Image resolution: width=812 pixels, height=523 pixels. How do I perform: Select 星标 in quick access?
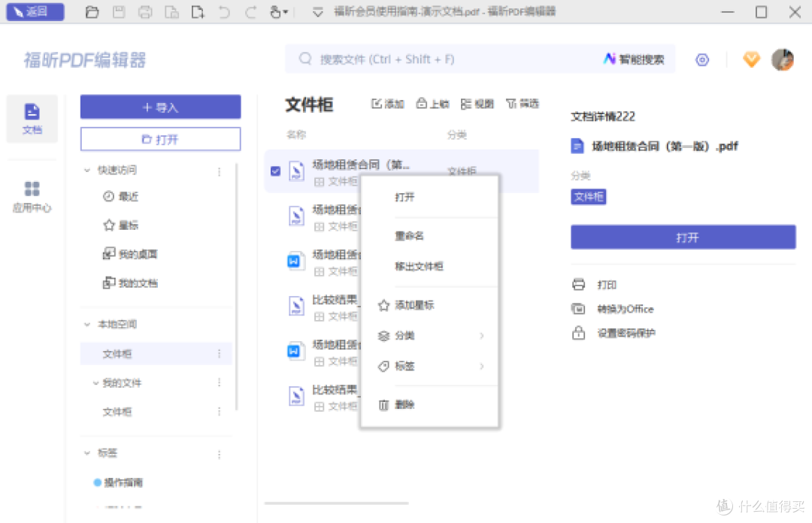(x=120, y=225)
